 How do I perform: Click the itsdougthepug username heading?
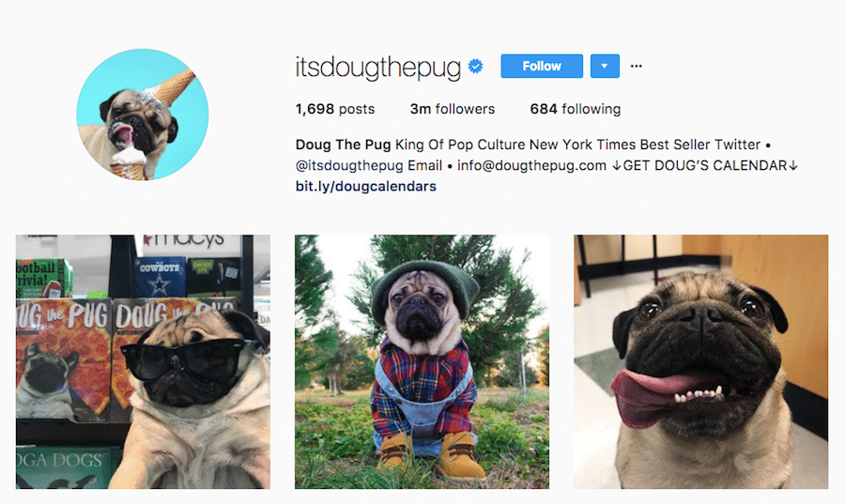[377, 68]
